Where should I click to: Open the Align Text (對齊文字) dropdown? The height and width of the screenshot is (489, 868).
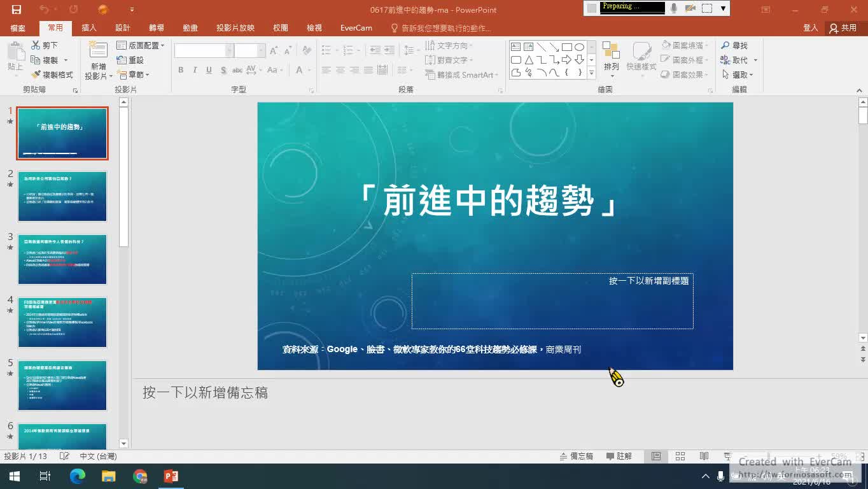(449, 60)
